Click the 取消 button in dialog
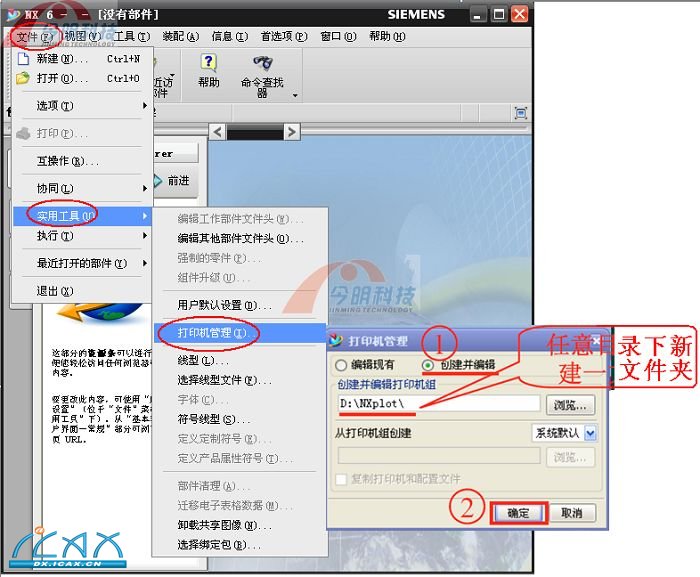This screenshot has height=577, width=700. [x=572, y=513]
